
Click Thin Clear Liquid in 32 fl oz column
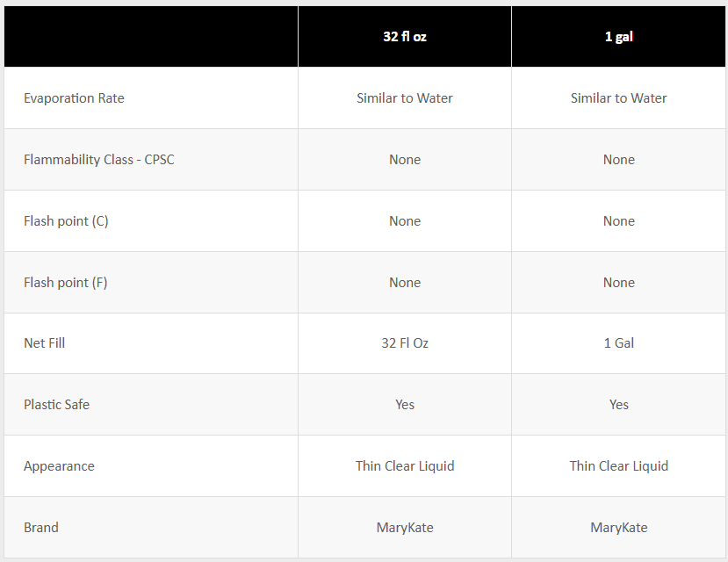coord(405,466)
